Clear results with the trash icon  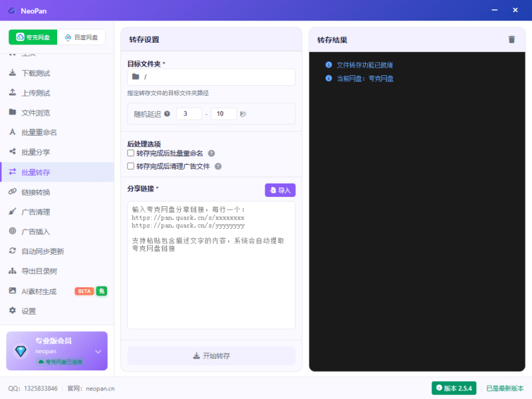point(511,39)
